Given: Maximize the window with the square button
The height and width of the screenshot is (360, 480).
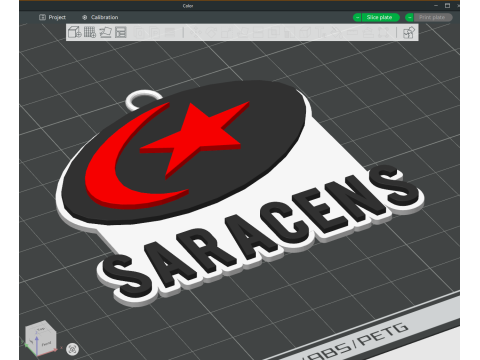Looking at the screenshot, I should point(447,6).
